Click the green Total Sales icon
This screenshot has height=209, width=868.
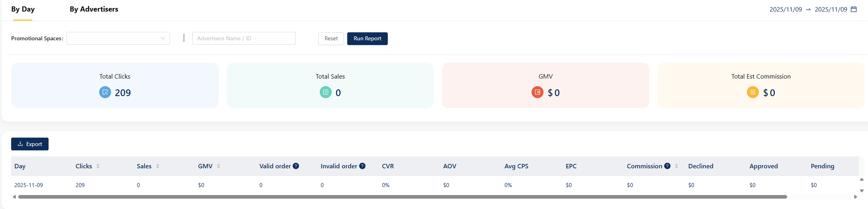point(325,93)
